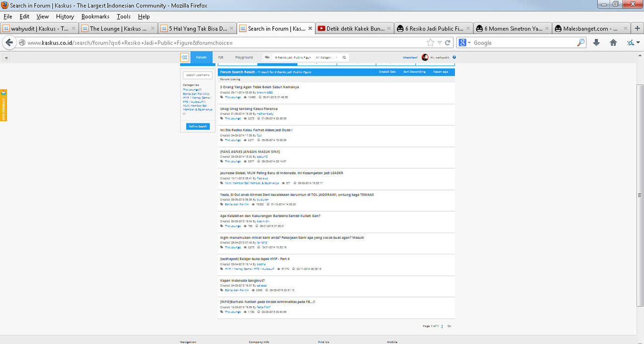644x344 pixels.
Task: Click the Go button beside the page number
Action: (x=449, y=326)
